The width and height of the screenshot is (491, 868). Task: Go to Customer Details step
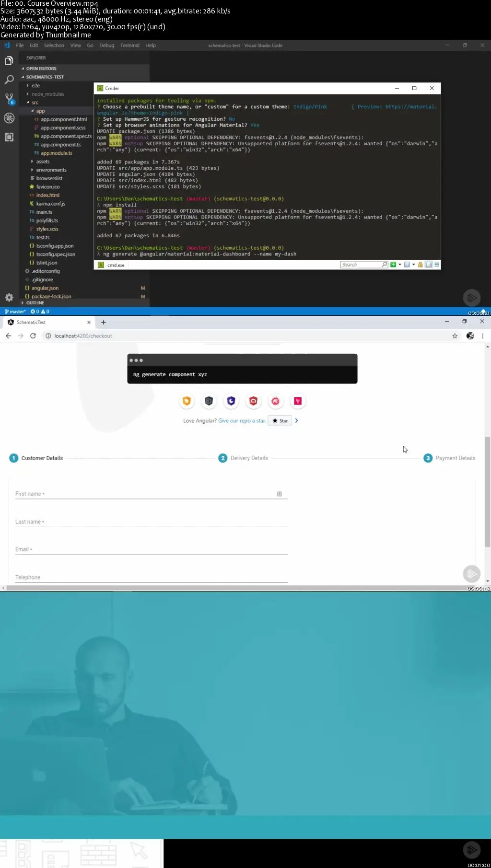[x=36, y=458]
